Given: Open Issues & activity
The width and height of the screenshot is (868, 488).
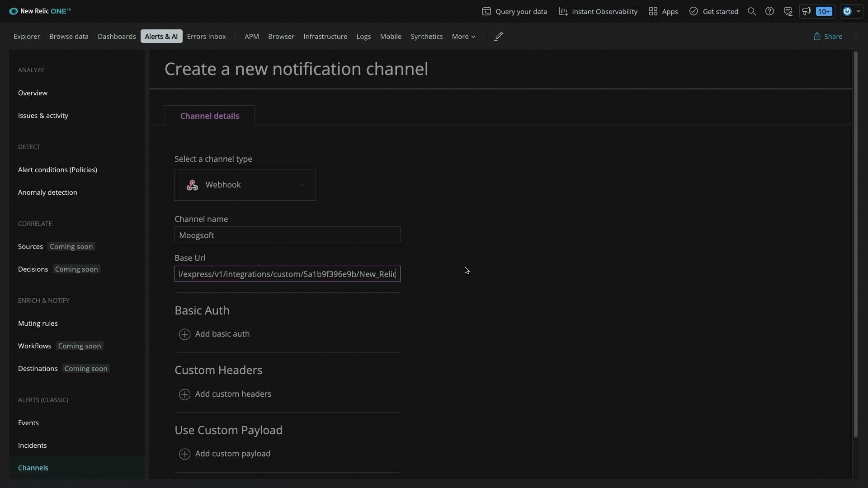Looking at the screenshot, I should coord(43,115).
